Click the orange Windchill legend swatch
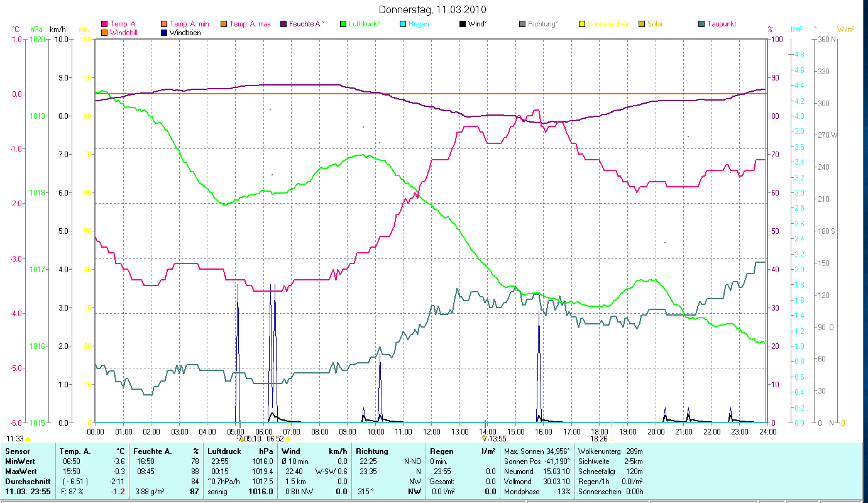This screenshot has width=868, height=503. click(104, 33)
